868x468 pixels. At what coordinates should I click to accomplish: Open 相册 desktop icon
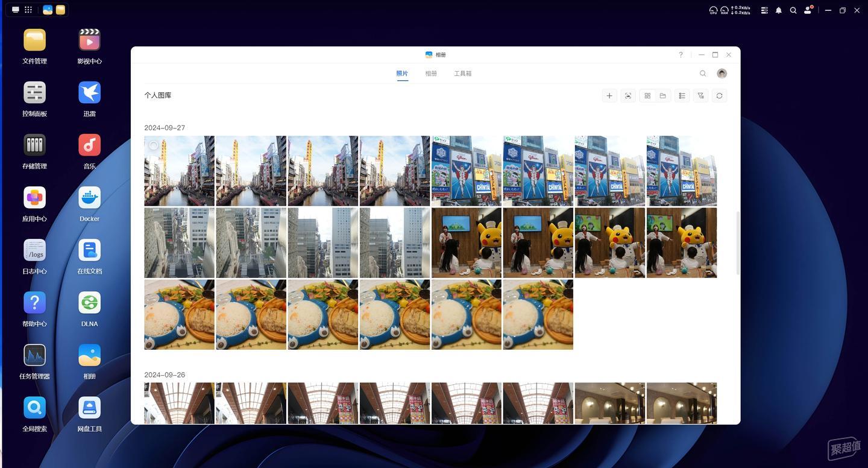(89, 355)
